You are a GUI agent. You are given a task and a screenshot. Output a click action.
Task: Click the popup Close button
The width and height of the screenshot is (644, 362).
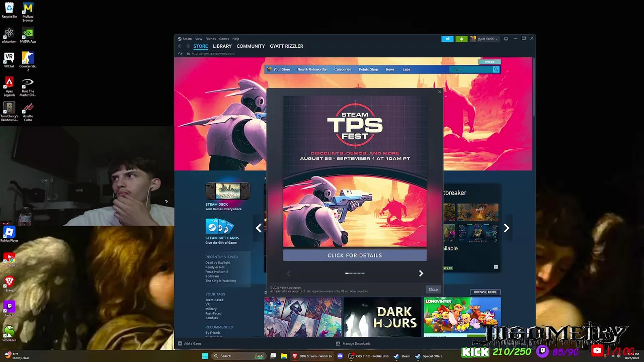click(x=433, y=289)
